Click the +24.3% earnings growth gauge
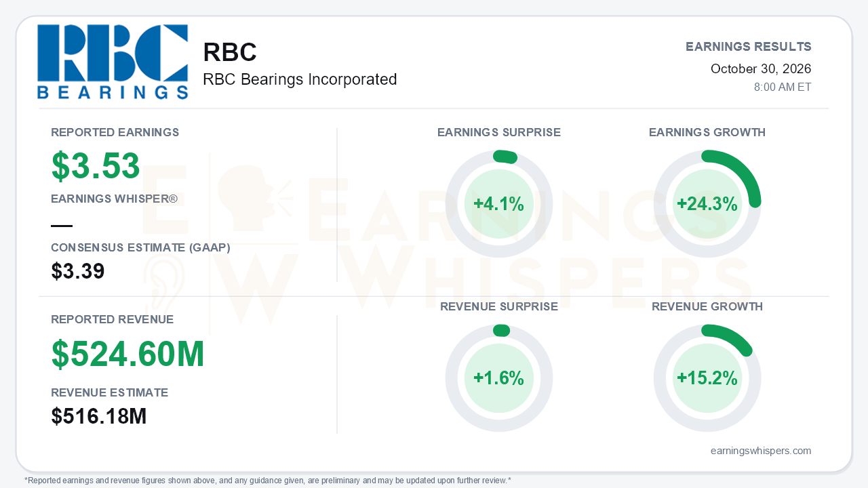This screenshot has height=488, width=868. (x=707, y=204)
